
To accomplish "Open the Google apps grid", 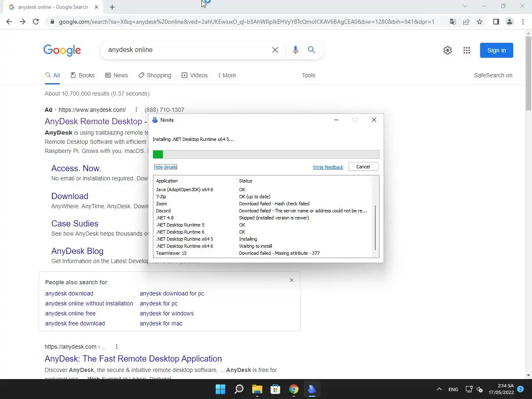I will click(x=467, y=50).
